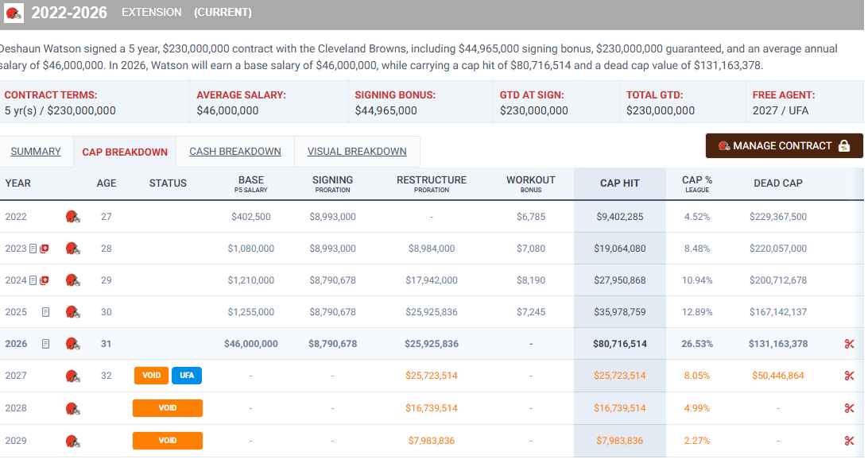Click the 2026 cap percentage 26.53%

click(x=697, y=344)
